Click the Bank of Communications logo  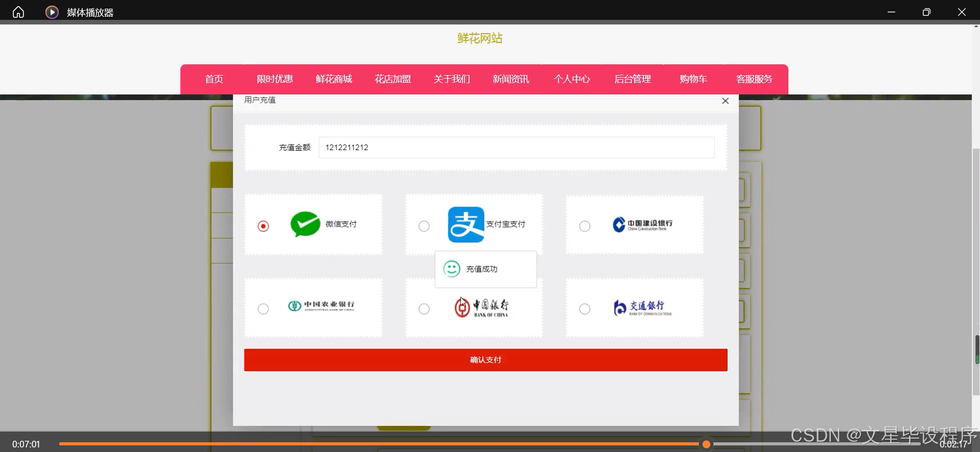pyautogui.click(x=642, y=308)
